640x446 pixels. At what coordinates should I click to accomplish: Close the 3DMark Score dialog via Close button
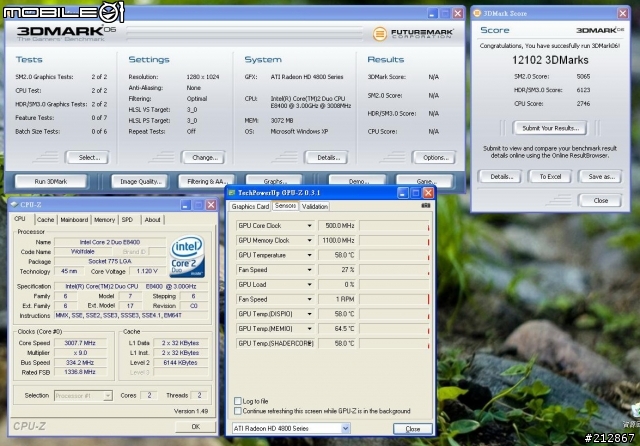pos(600,201)
